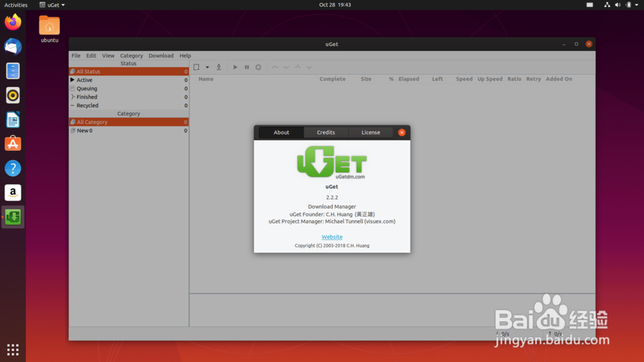Click the new download toolbar icon
Screen dimensions: 644x362
click(x=196, y=67)
